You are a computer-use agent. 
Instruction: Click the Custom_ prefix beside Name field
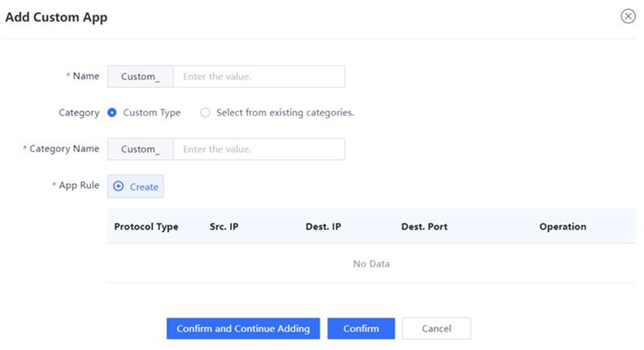click(140, 76)
